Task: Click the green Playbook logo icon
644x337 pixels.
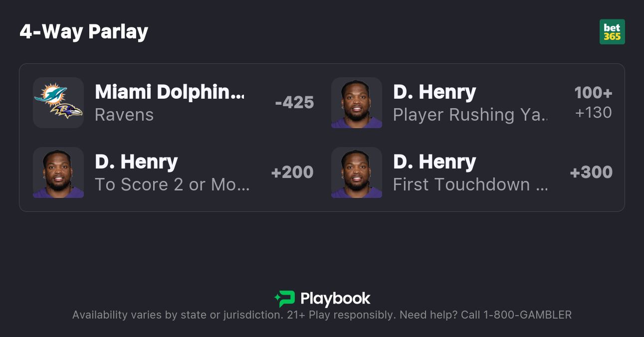Action: click(x=285, y=299)
